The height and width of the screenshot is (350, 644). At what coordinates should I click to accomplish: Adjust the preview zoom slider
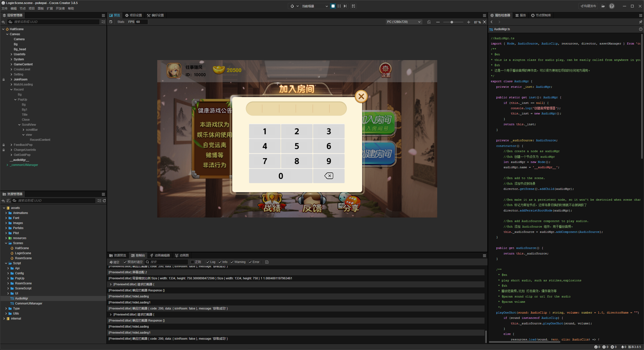click(452, 22)
